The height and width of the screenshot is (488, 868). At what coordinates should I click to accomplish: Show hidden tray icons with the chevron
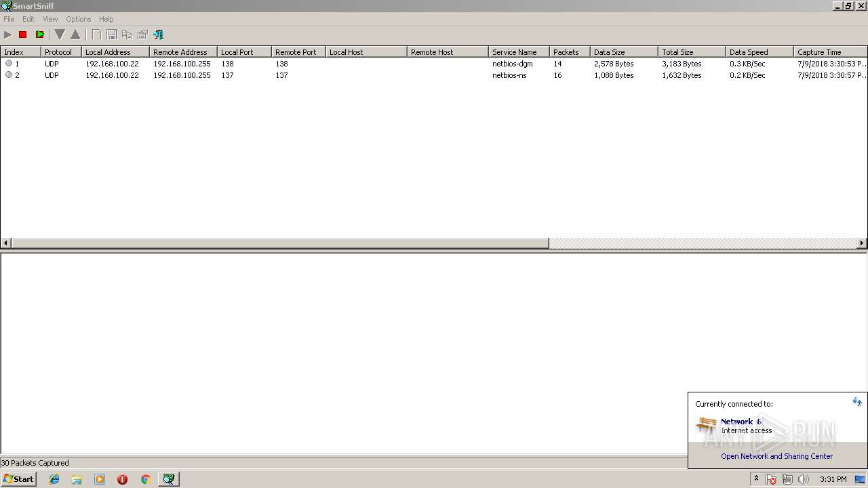pos(756,479)
